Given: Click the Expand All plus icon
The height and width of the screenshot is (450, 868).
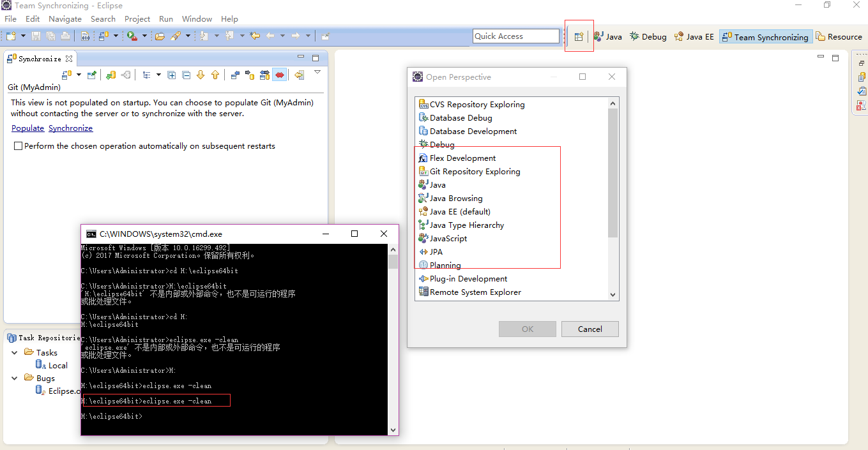Looking at the screenshot, I should click(172, 75).
